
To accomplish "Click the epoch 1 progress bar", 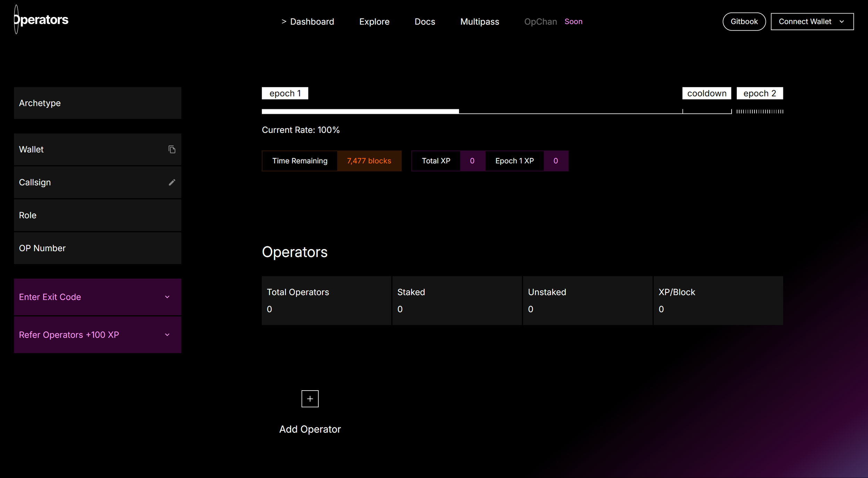I will click(360, 111).
